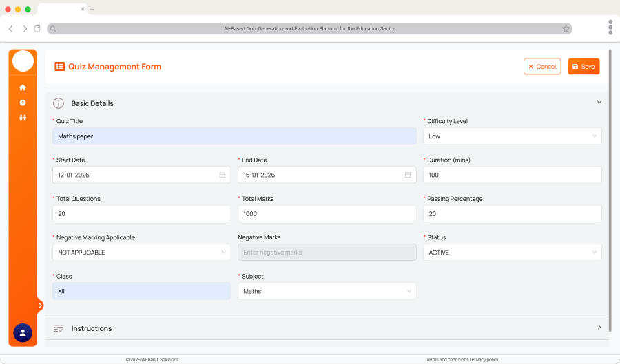Open the Difficulty Level dropdown
620x364 pixels.
tap(512, 136)
